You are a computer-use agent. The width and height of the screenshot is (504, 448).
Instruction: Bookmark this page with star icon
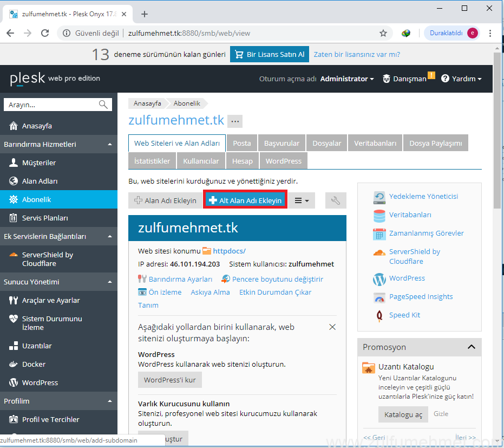pos(383,33)
